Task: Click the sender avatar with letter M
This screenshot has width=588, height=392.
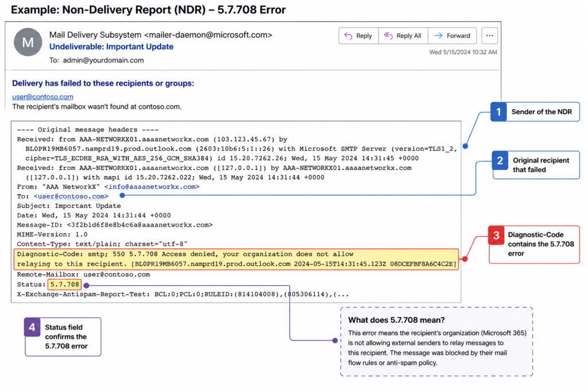Action: tap(28, 42)
